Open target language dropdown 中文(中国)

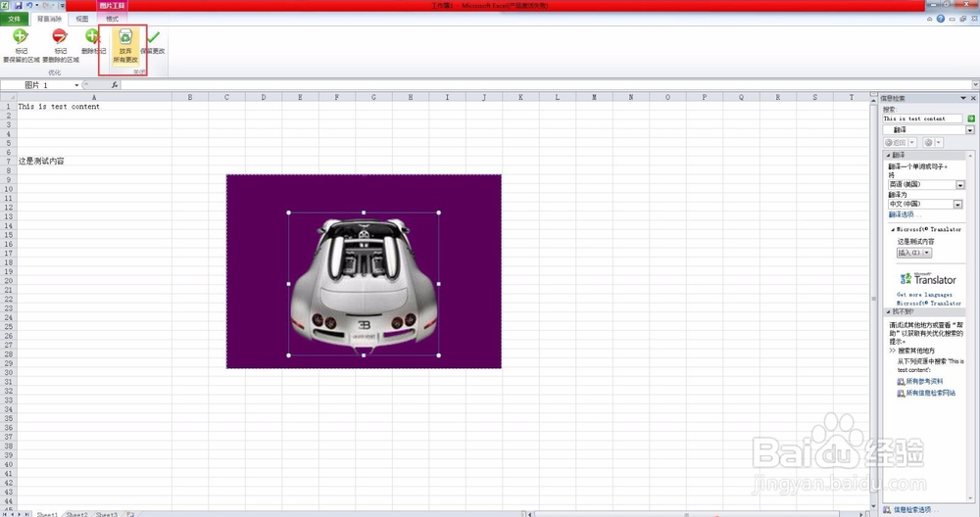click(x=957, y=205)
